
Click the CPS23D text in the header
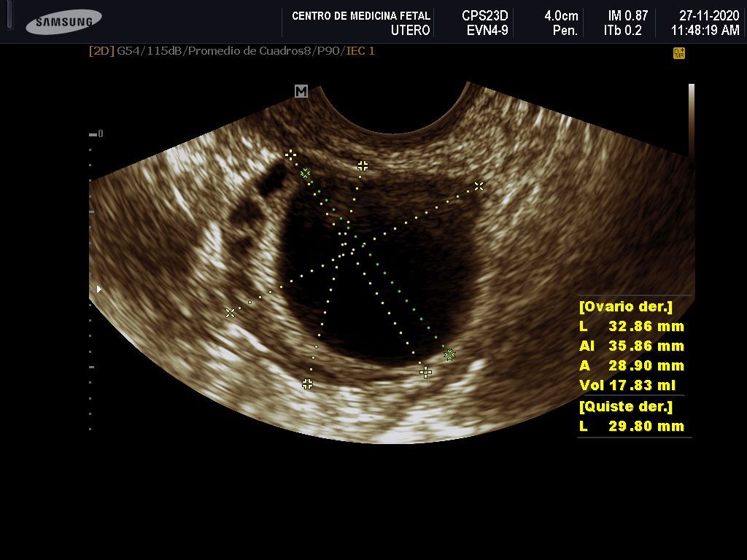(485, 16)
